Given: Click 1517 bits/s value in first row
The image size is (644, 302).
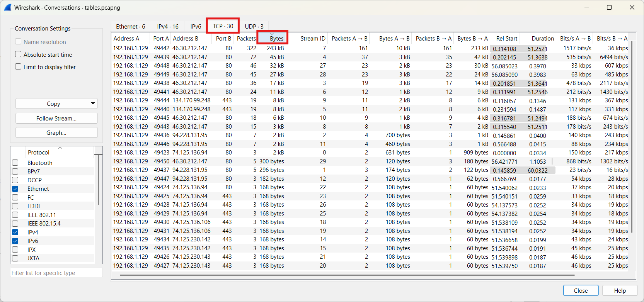Looking at the screenshot, I should pos(577,48).
